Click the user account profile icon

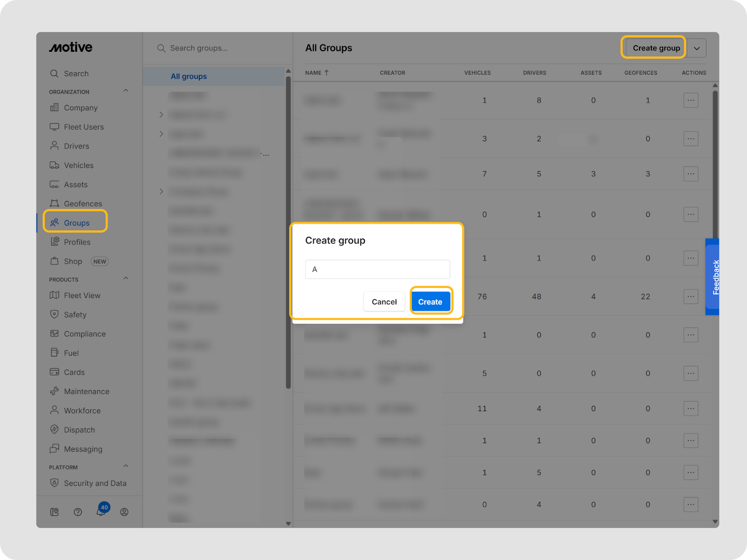pos(124,512)
